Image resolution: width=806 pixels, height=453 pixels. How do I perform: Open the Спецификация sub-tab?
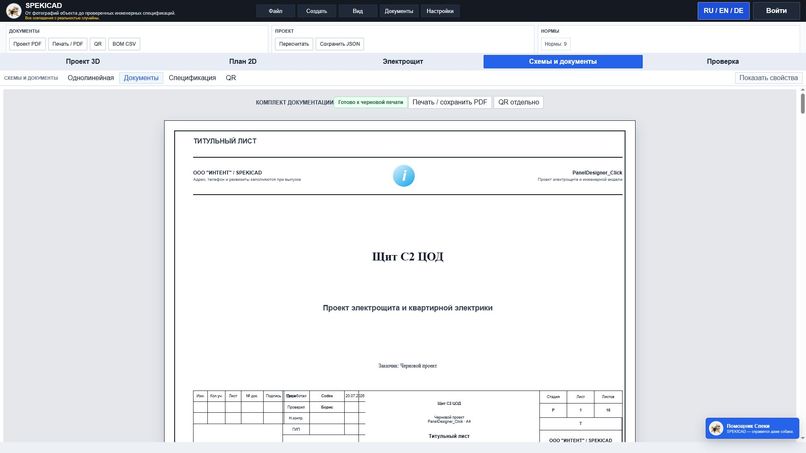pos(192,78)
